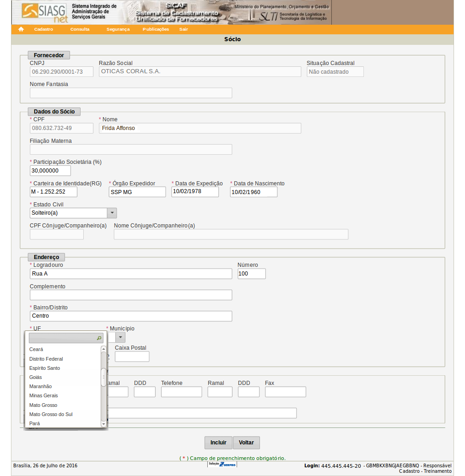Click the search magnifier in UF dropdown
465x476 pixels.
pos(99,338)
